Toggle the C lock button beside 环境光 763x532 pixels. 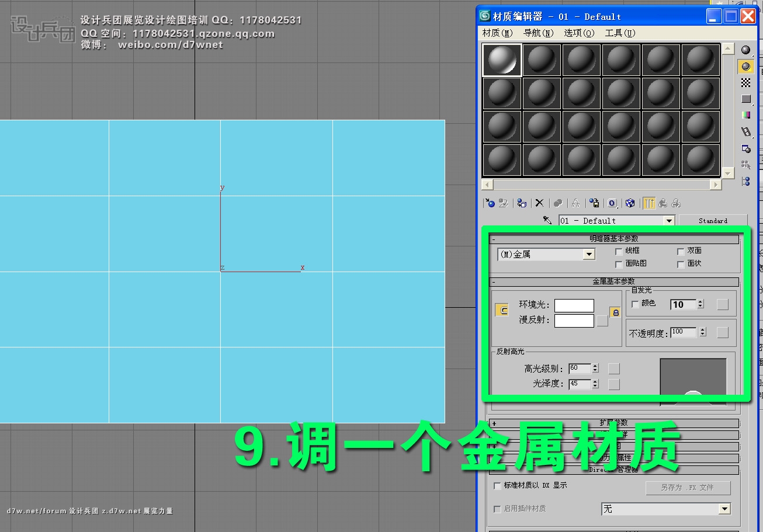point(502,310)
